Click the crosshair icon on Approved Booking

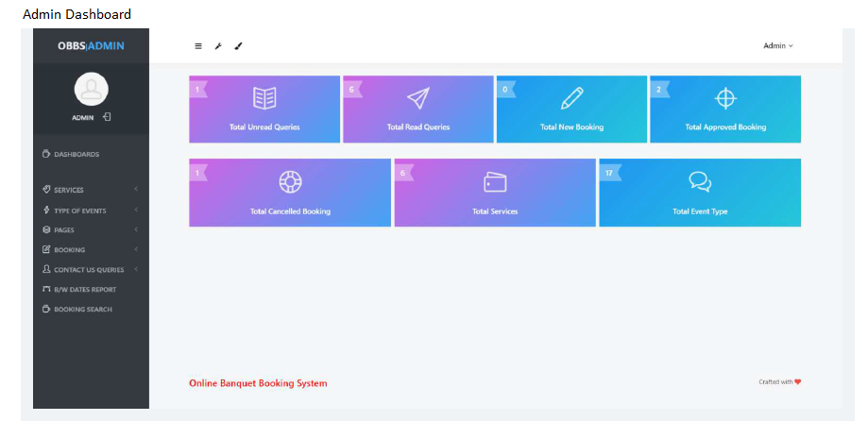point(725,98)
